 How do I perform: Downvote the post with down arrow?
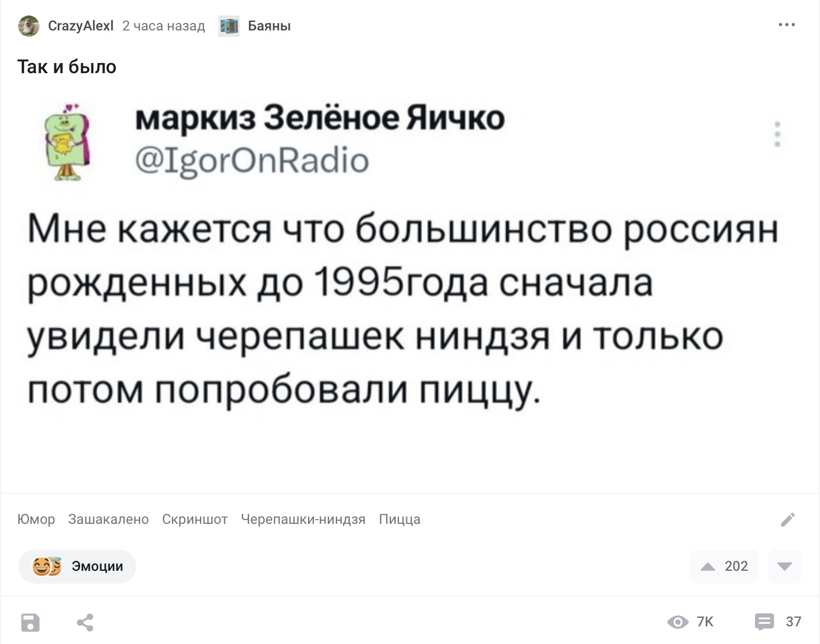[x=784, y=567]
